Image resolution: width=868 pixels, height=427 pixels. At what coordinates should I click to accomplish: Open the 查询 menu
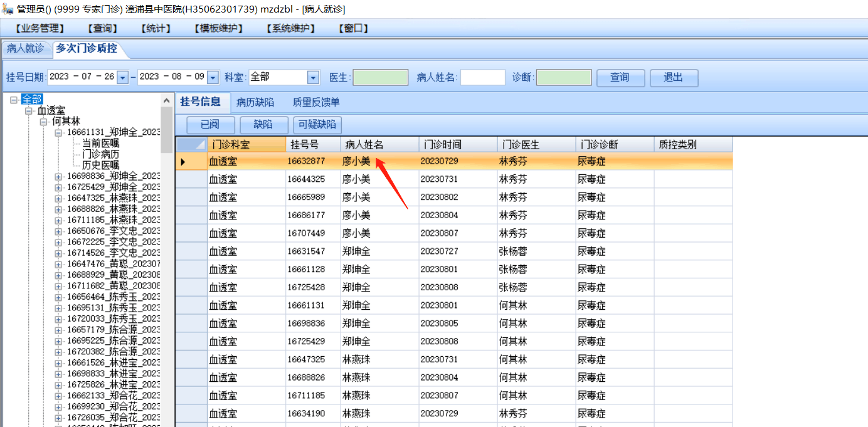click(x=102, y=28)
